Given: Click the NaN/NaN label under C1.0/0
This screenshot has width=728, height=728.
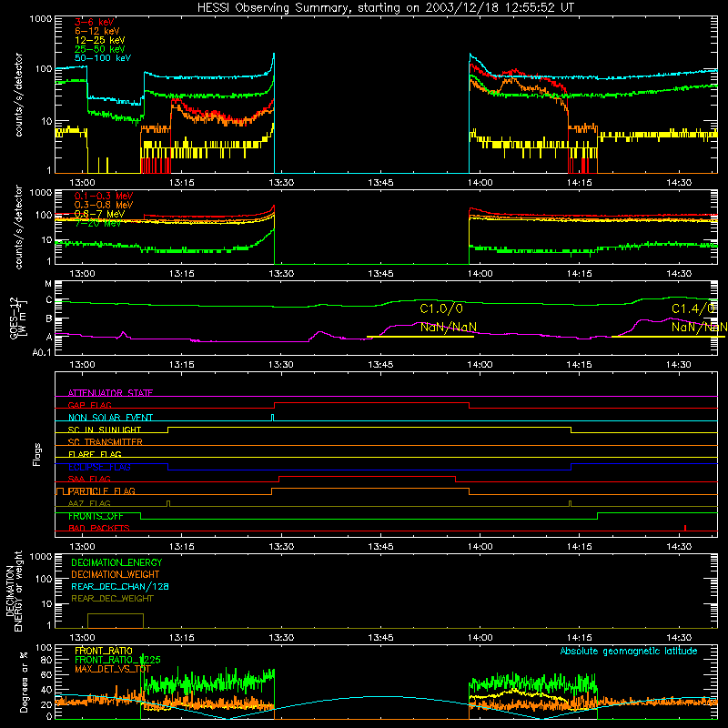Looking at the screenshot, I should pos(449,328).
